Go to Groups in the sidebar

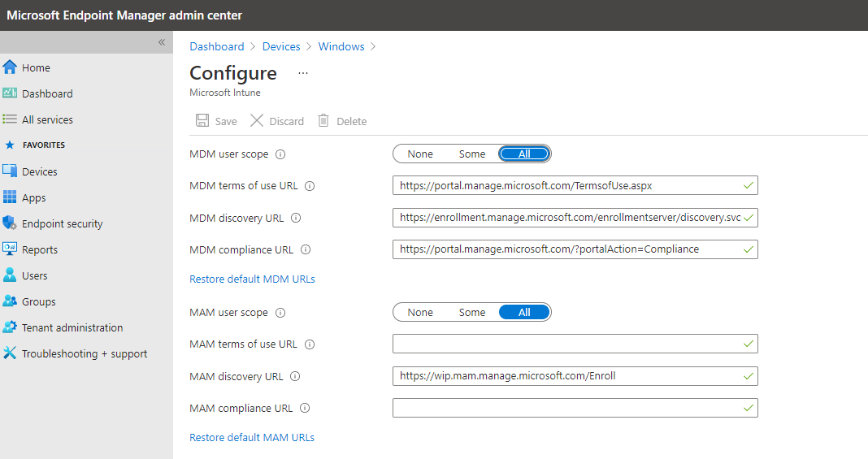click(x=39, y=301)
